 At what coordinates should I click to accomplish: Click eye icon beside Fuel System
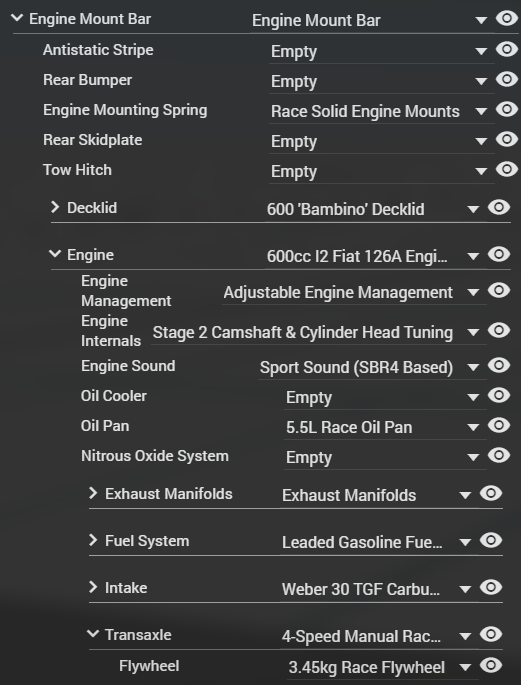(491, 541)
